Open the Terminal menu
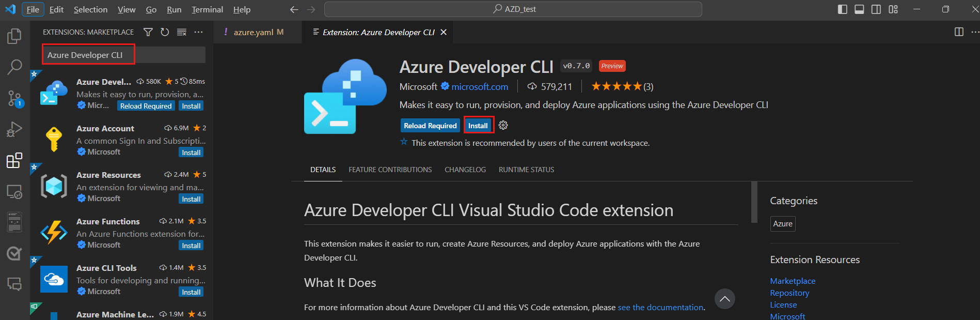Viewport: 980px width, 320px height. [207, 9]
